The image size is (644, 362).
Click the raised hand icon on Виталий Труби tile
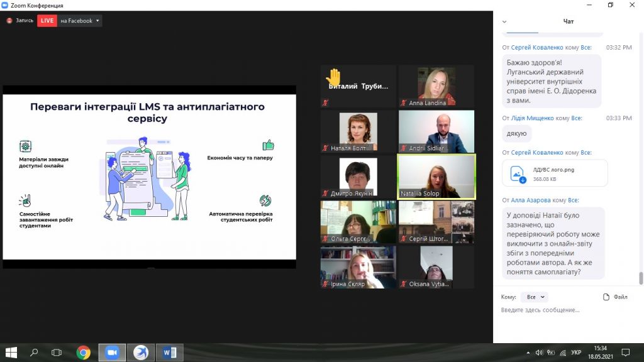click(333, 77)
